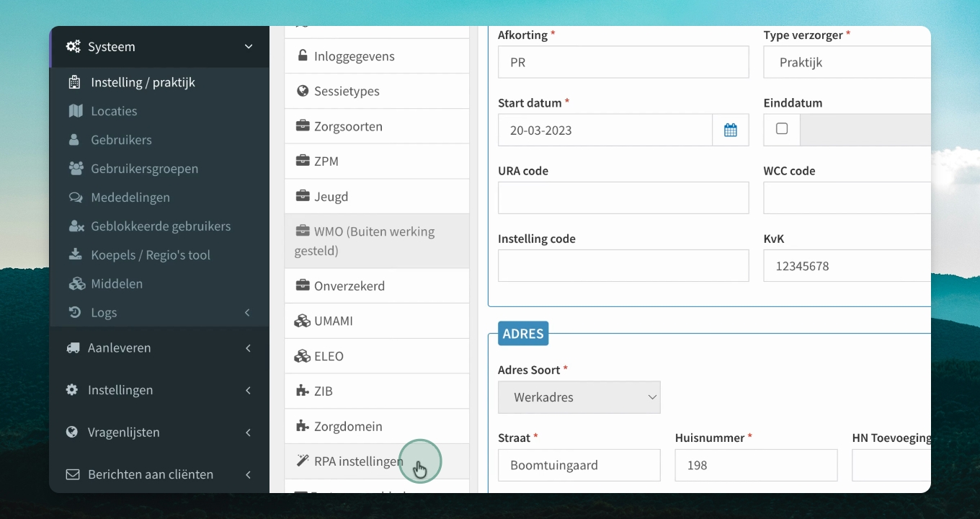Click the Instelling code input field
This screenshot has width=980, height=519.
click(623, 266)
